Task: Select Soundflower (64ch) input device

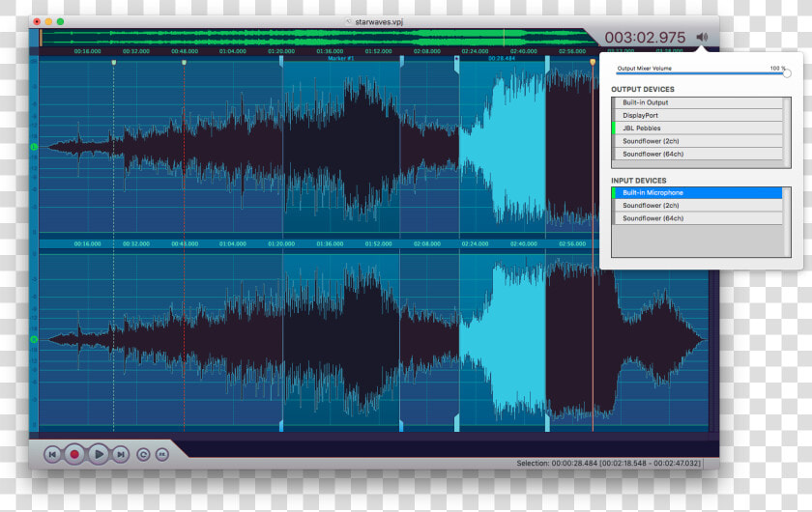Action: [x=697, y=218]
